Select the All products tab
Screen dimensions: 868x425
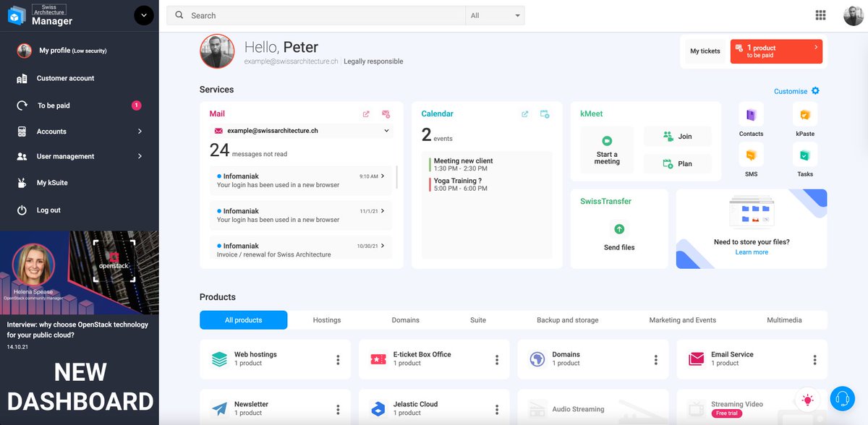[244, 319]
